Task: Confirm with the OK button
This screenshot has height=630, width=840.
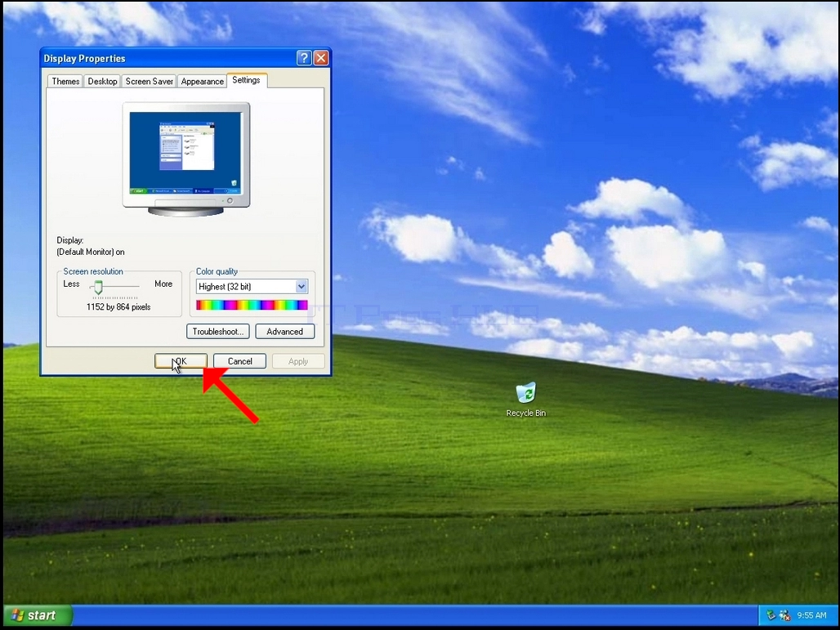Action: 181,361
